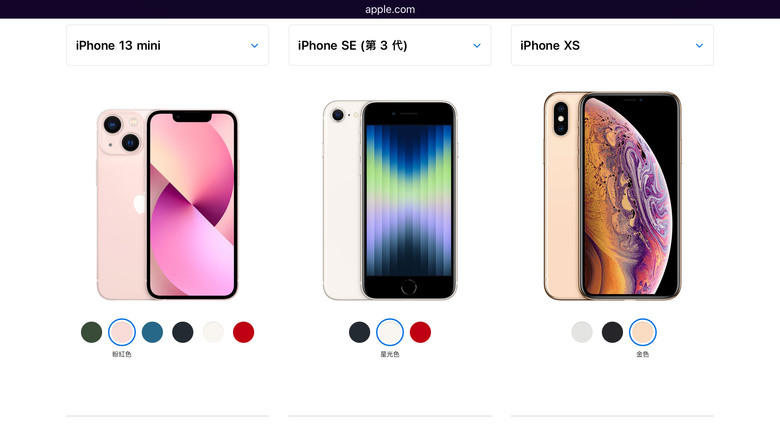780x424 pixels.
Task: Click the apple.com address at top
Action: [x=390, y=9]
